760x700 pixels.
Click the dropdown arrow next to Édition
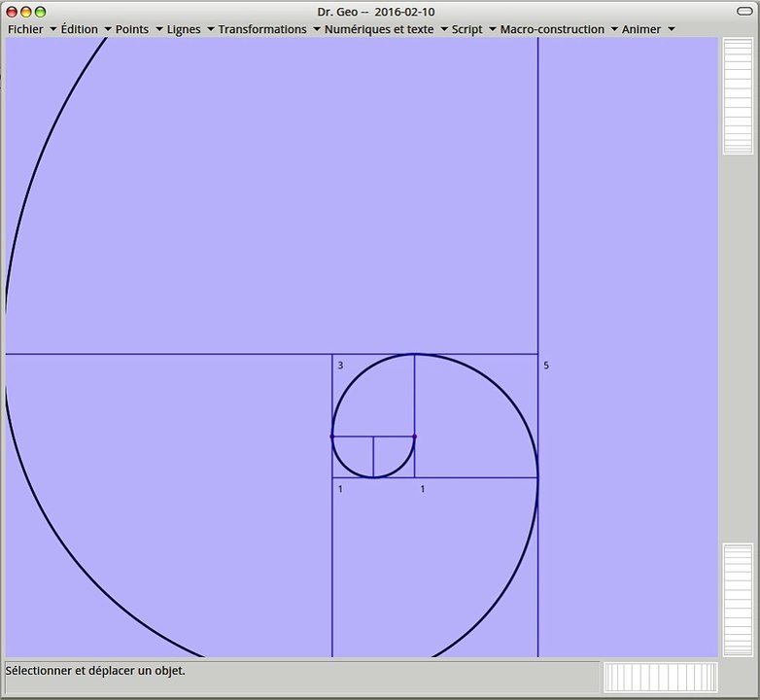pyautogui.click(x=108, y=29)
